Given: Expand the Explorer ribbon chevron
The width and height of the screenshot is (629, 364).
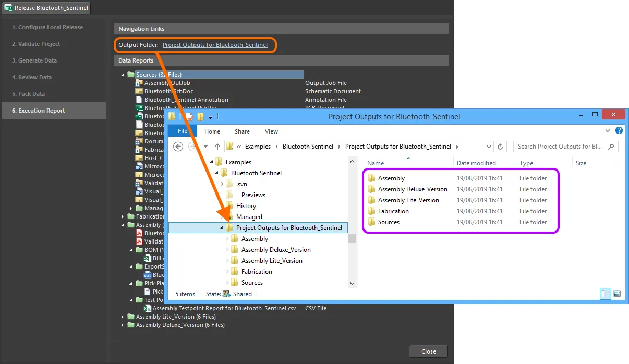Looking at the screenshot, I should (608, 131).
